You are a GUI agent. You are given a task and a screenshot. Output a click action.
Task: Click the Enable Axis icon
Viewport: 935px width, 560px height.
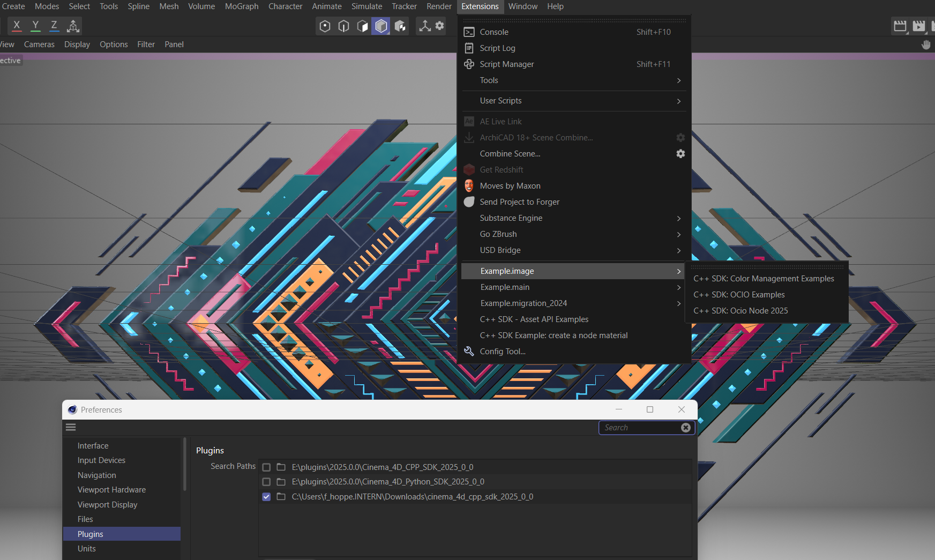425,26
